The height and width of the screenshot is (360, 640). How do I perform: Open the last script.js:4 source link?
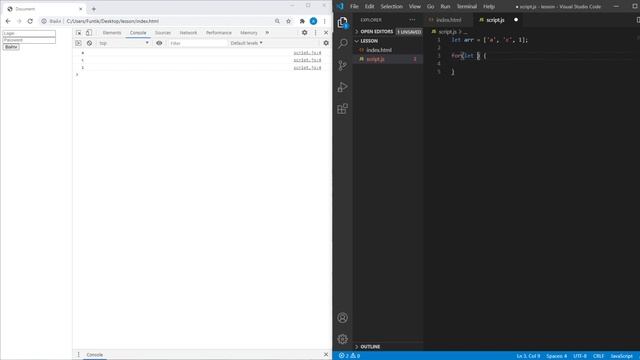coord(307,67)
